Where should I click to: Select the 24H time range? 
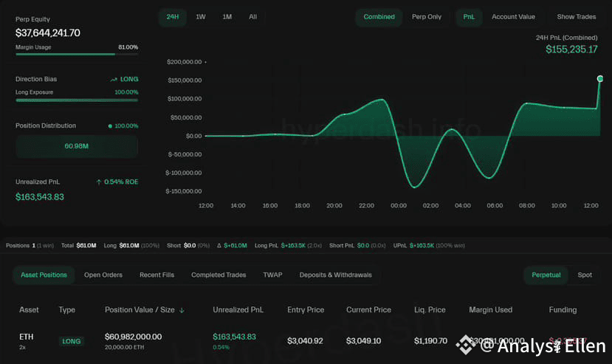(x=173, y=17)
